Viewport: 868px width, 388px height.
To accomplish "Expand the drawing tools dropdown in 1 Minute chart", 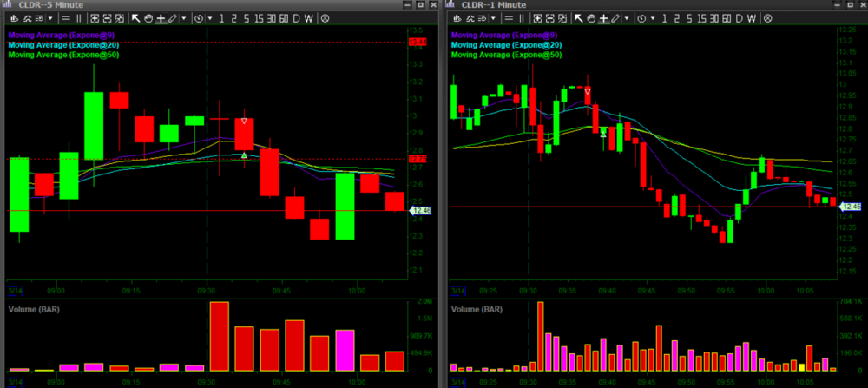I will [x=625, y=17].
